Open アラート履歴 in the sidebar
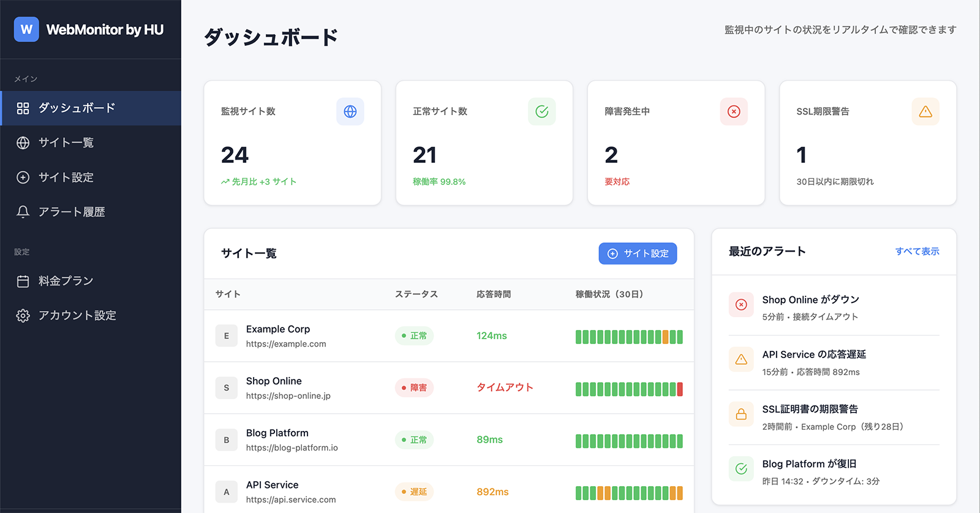The width and height of the screenshot is (980, 513). (x=91, y=212)
